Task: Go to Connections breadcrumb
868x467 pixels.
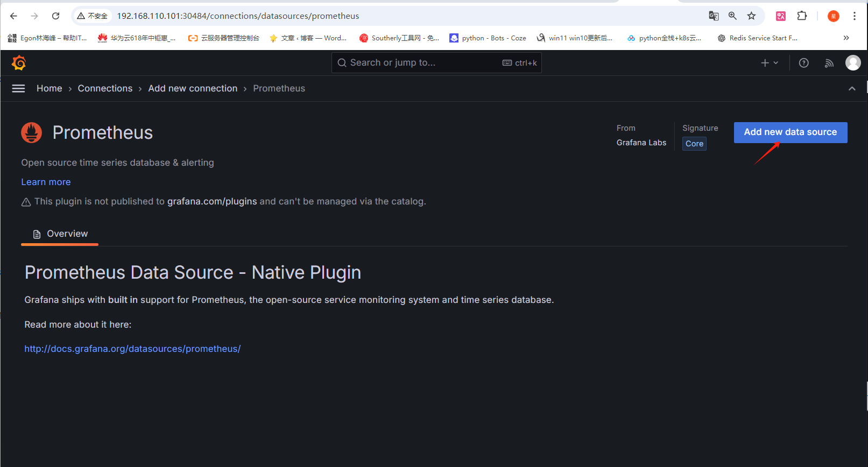Action: (x=105, y=89)
